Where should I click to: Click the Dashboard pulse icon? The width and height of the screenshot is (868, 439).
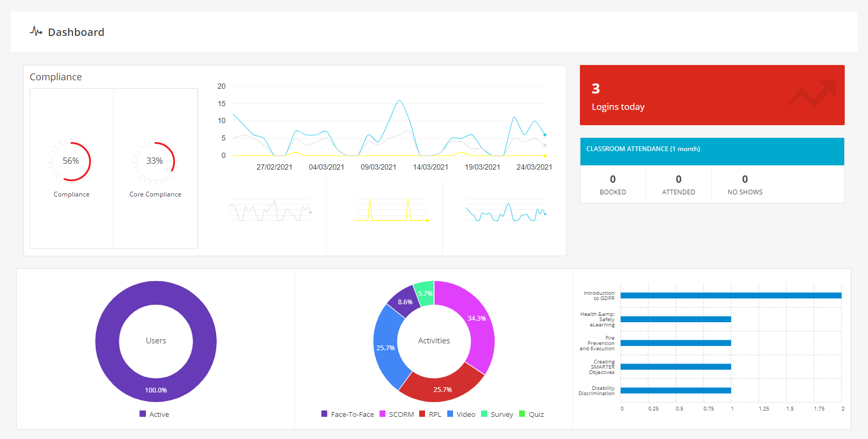point(36,32)
